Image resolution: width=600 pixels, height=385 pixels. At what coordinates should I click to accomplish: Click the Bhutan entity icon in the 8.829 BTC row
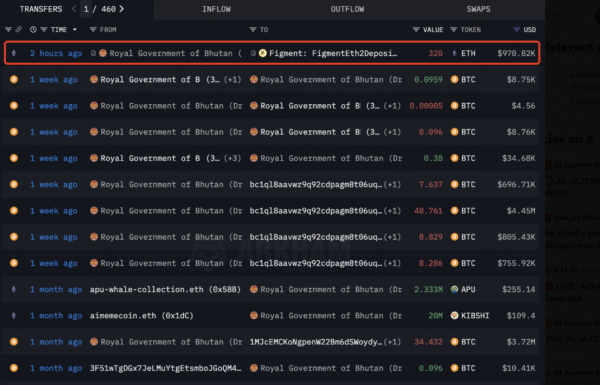tap(94, 237)
